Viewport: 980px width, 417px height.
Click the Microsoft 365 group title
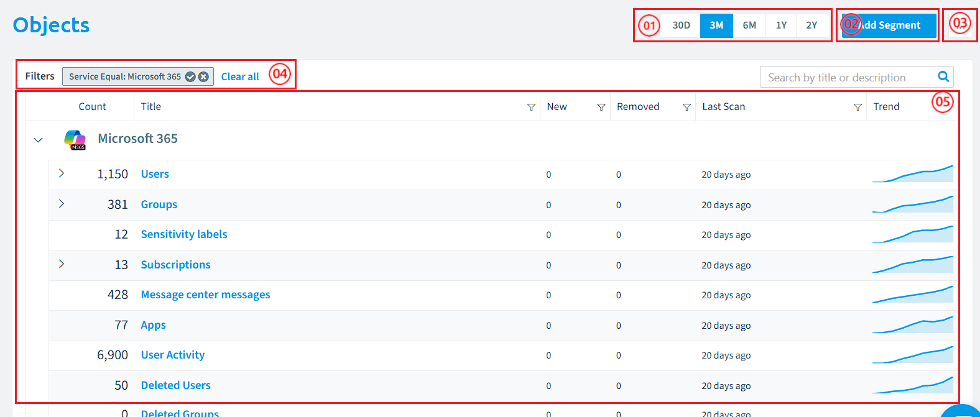(x=137, y=139)
